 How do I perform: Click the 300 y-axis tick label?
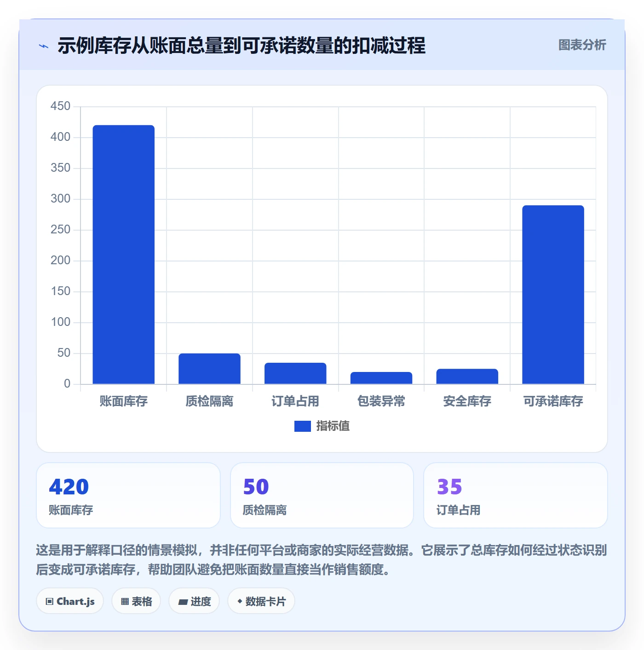click(60, 199)
